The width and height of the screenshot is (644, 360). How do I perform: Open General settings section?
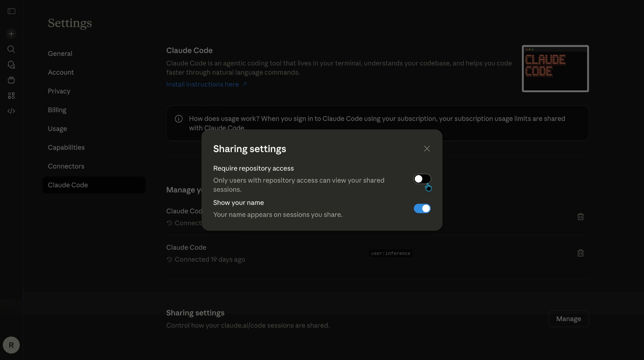(60, 53)
